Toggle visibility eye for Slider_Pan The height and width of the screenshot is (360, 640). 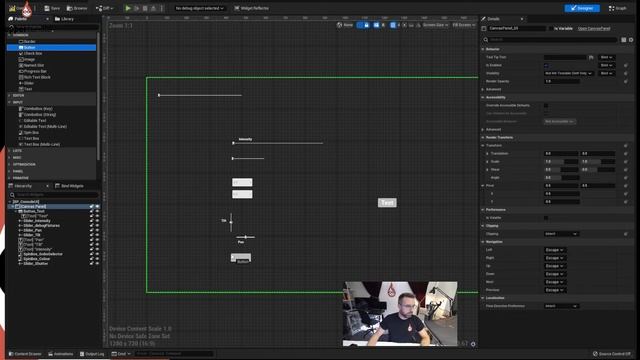pos(97,230)
